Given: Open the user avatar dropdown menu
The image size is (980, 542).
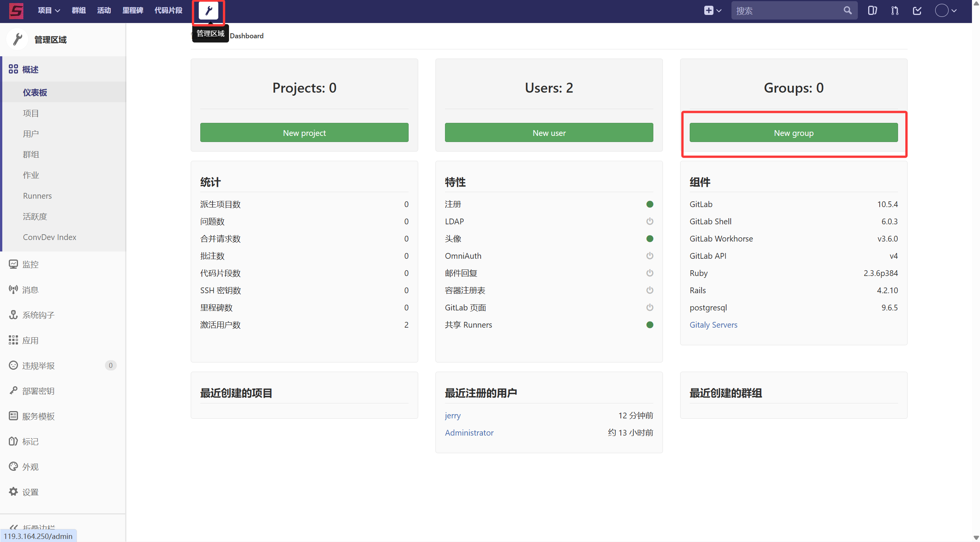Looking at the screenshot, I should 946,10.
